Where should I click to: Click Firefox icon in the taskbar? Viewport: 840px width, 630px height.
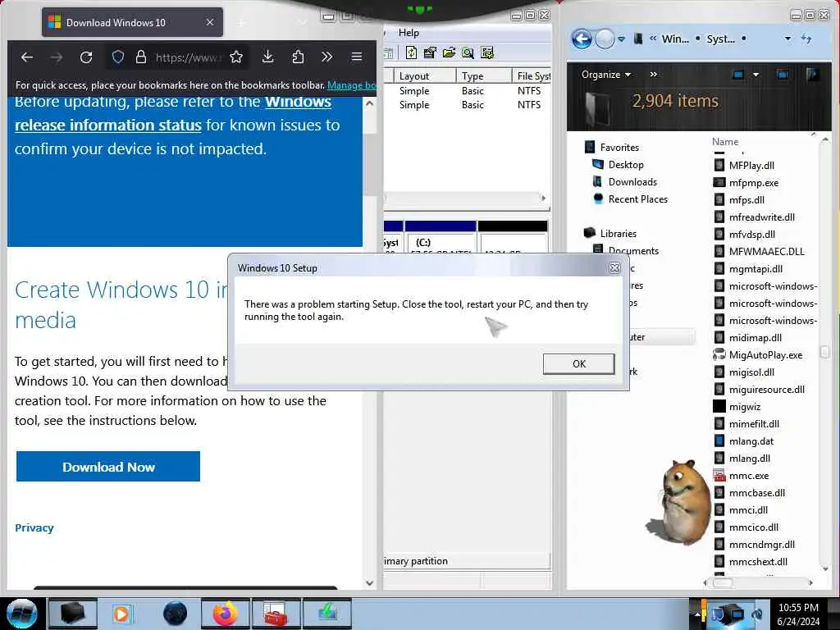226,614
